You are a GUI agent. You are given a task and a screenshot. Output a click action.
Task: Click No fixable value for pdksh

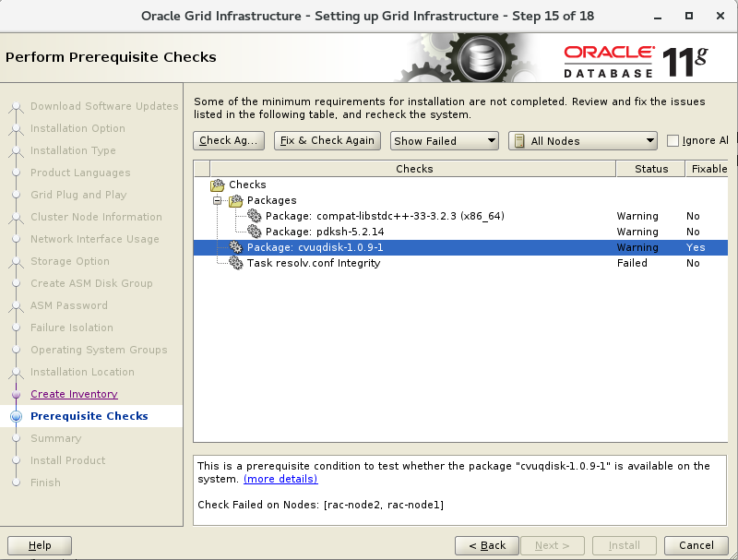coord(693,232)
